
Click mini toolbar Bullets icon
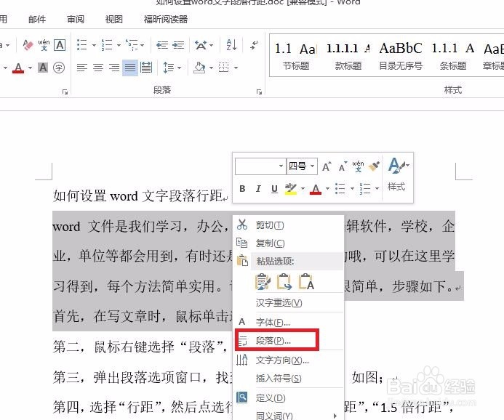[340, 189]
